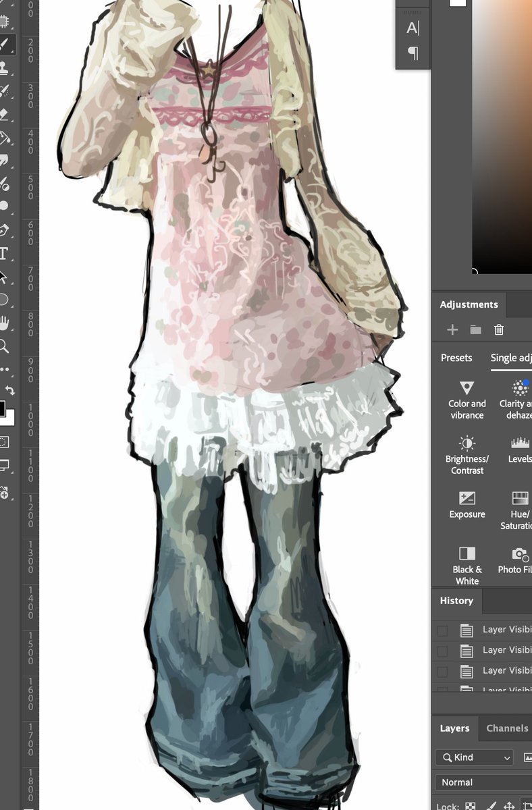The width and height of the screenshot is (532, 810).
Task: Open the Kind layer filter dropdown
Action: click(474, 757)
